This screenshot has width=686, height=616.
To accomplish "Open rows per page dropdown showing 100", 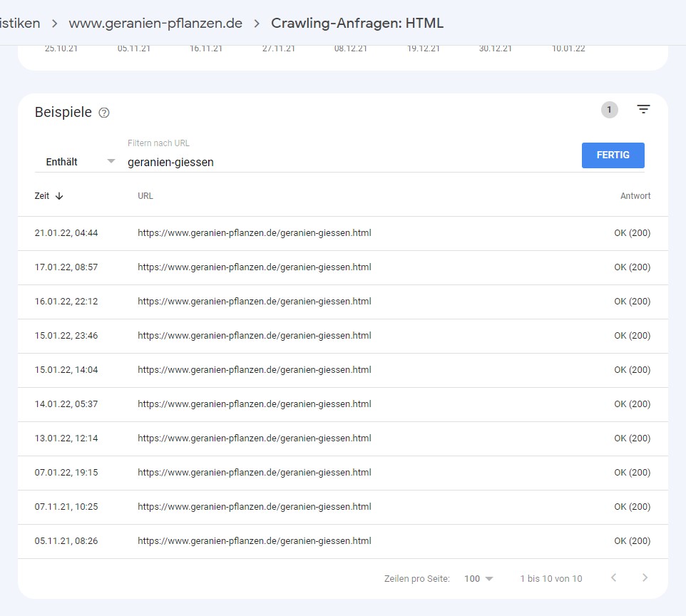I will (478, 579).
